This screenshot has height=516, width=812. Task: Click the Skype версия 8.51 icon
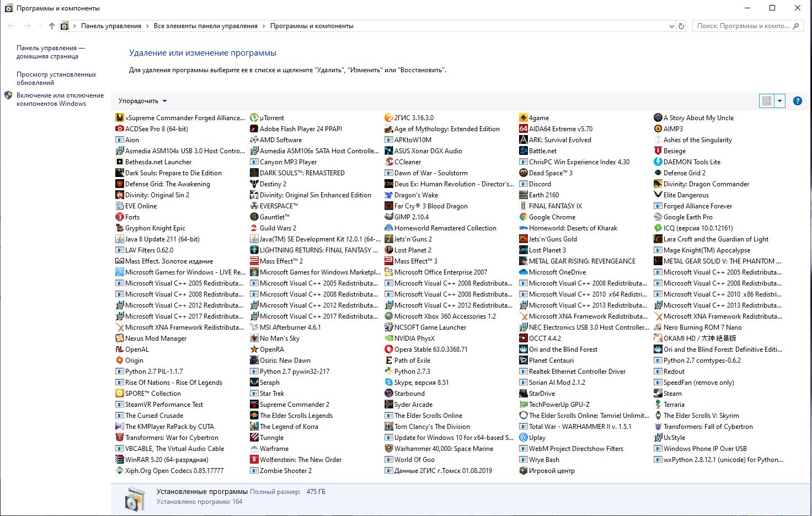coord(389,382)
